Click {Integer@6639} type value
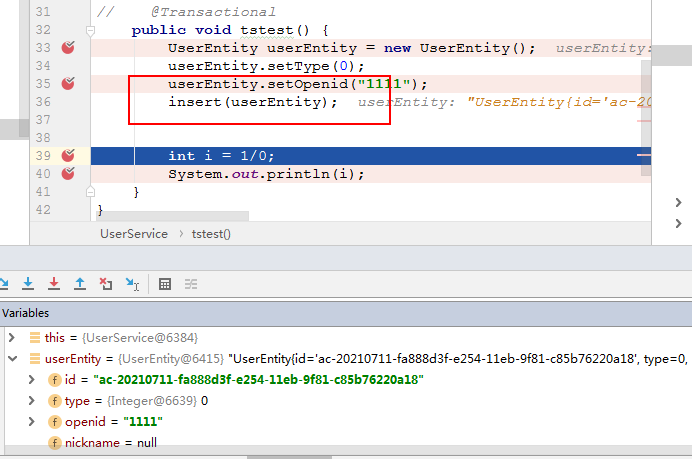Viewport: 692px width, 459px height. point(152,401)
